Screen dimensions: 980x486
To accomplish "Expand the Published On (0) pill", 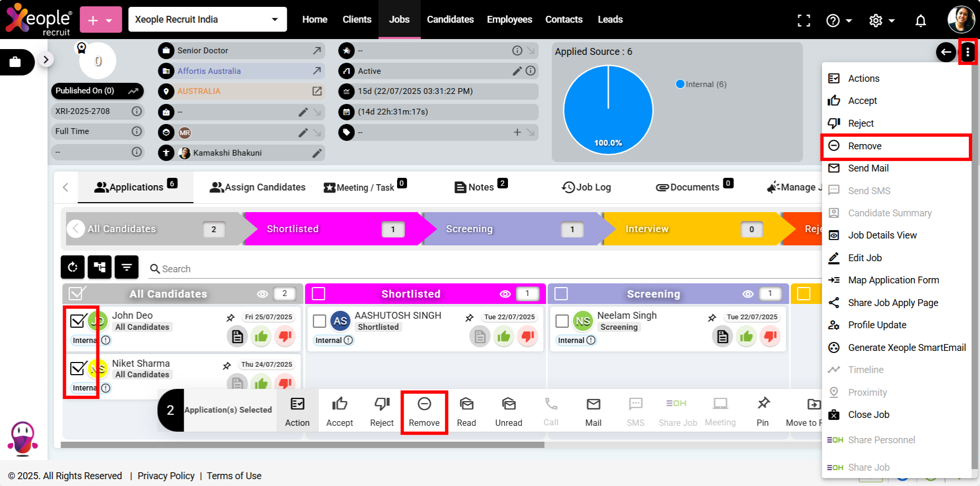I will coord(98,91).
